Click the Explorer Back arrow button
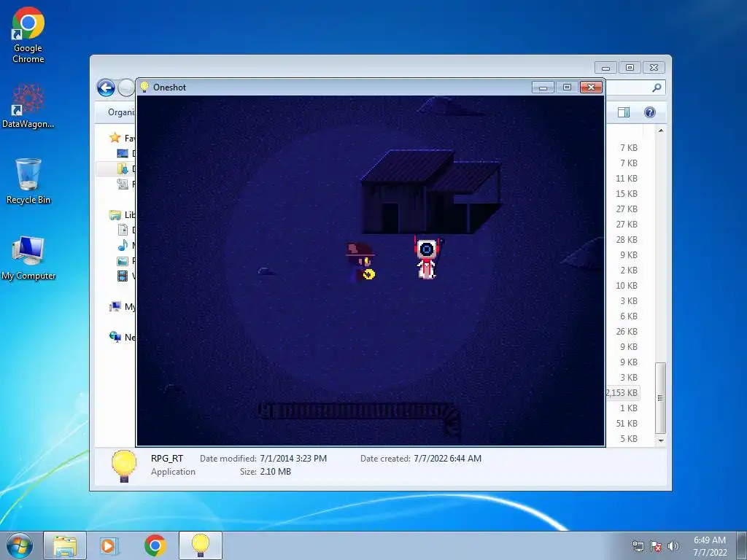This screenshot has width=747, height=560. click(106, 87)
